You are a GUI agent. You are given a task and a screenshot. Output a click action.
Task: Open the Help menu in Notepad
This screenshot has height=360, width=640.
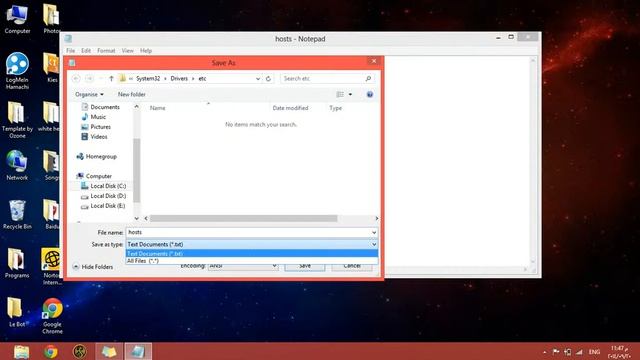coord(146,51)
